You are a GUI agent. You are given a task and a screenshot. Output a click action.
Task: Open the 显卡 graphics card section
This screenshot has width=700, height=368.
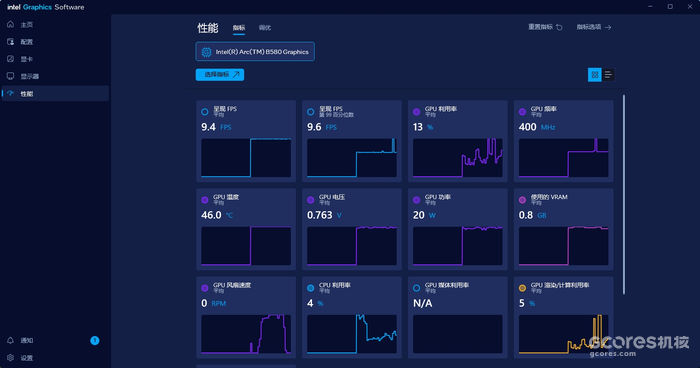point(27,59)
